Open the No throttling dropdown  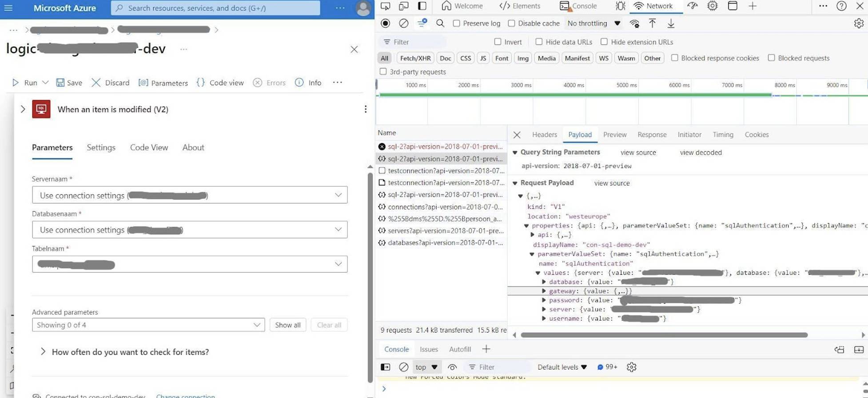coord(593,23)
